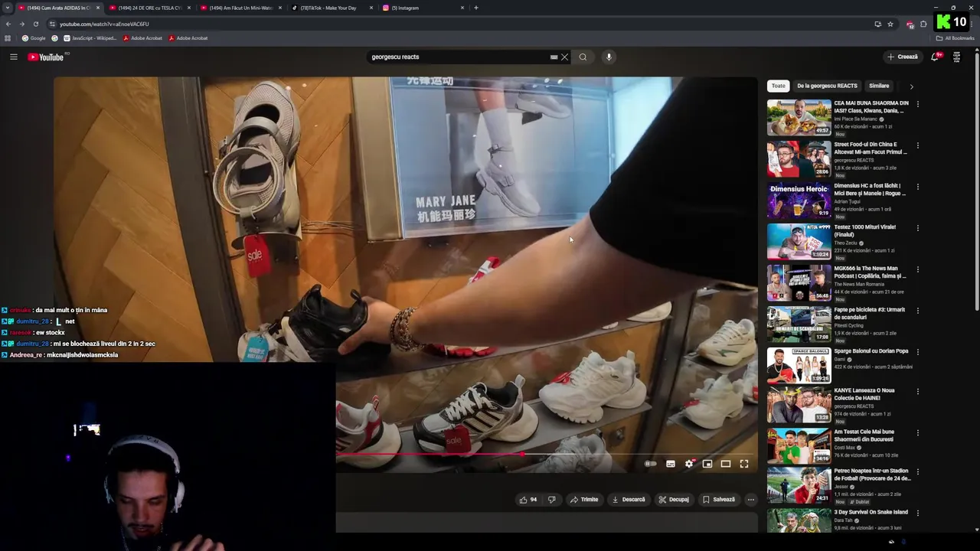The image size is (980, 551).
Task: Open options menu for CEA MAI BUNA SHAORMA video
Action: pyautogui.click(x=917, y=104)
